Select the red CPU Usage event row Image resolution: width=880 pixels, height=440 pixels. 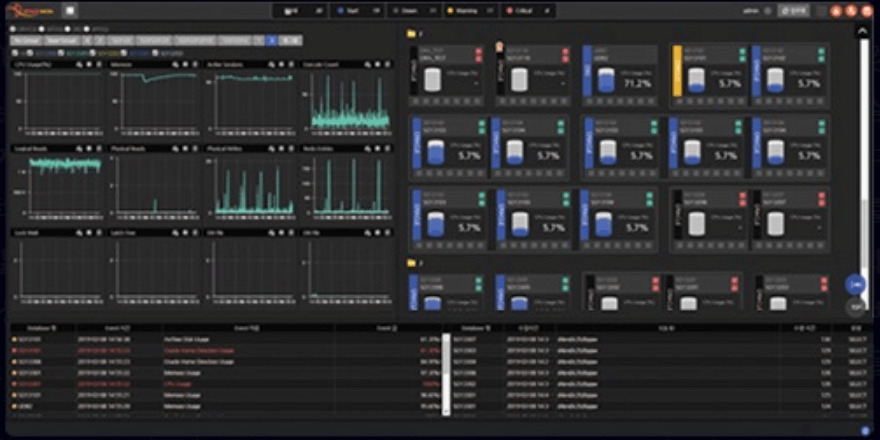[226, 384]
